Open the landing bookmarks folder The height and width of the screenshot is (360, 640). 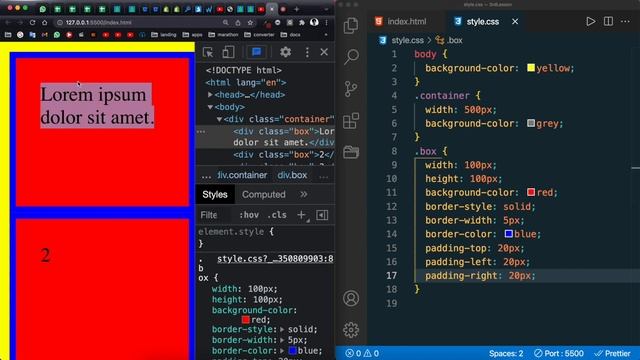click(x=164, y=35)
